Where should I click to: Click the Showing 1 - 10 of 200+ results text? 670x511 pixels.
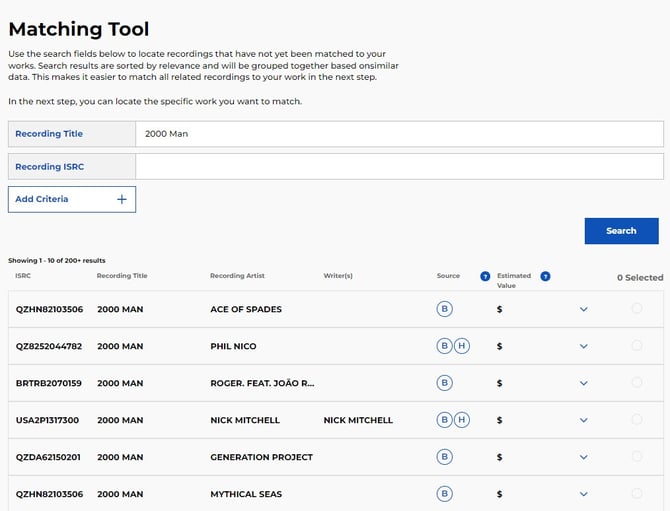click(57, 260)
